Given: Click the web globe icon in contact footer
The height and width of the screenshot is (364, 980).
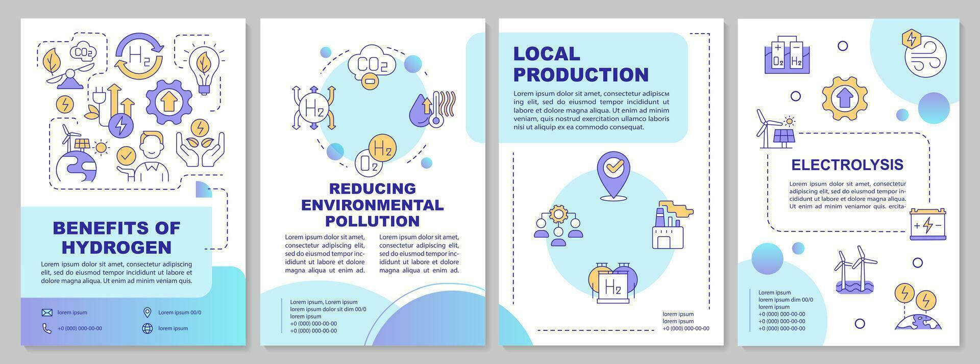Looking at the screenshot, I should tap(147, 328).
